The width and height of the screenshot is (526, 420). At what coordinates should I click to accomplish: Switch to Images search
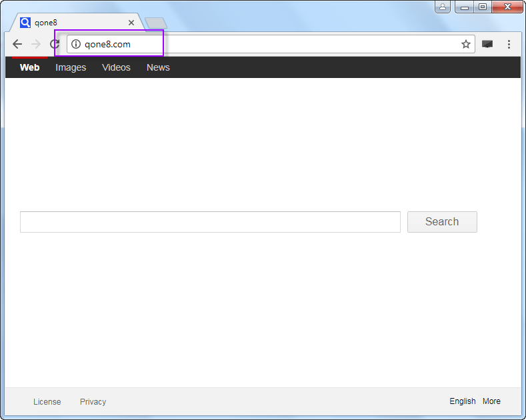point(71,67)
